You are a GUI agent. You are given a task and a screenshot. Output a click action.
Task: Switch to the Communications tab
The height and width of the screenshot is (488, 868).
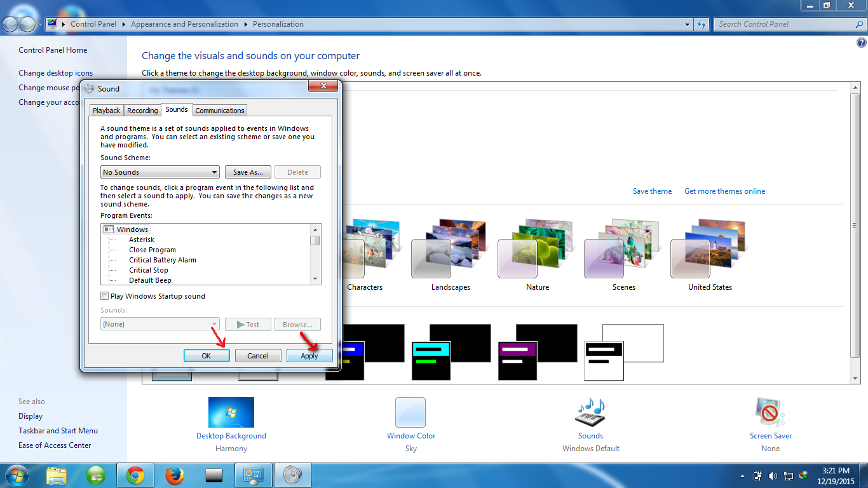220,111
